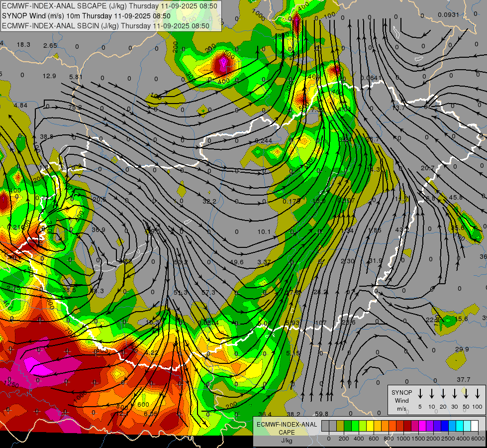This screenshot has height=448, width=487.
Task: Click the 1500 tick label in CAPE legend
Action: (418, 439)
